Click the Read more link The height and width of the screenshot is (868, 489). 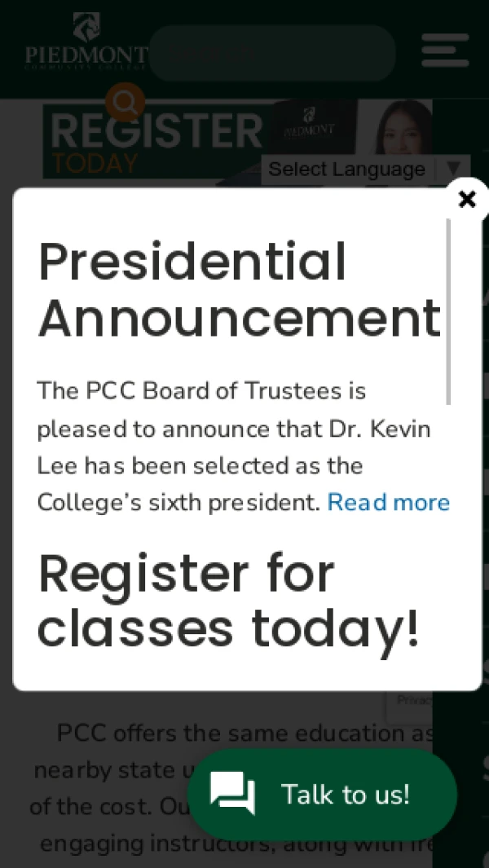[x=388, y=503]
